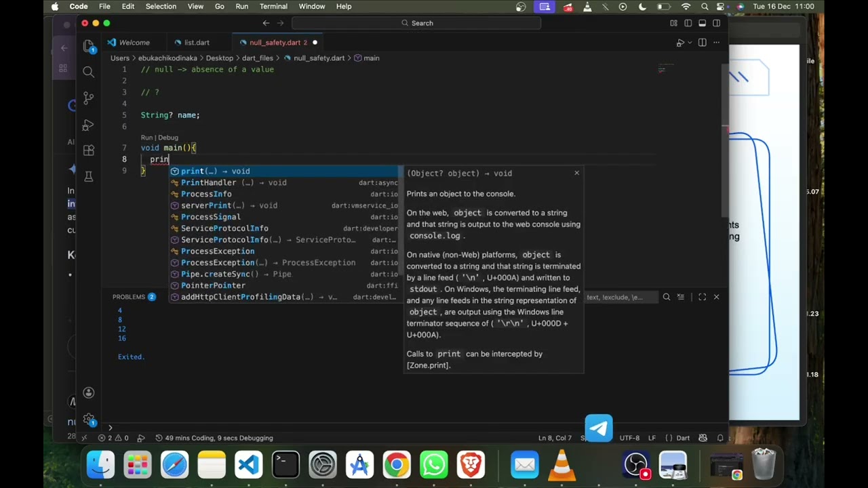
Task: Open the Search view in activity bar
Action: [88, 72]
